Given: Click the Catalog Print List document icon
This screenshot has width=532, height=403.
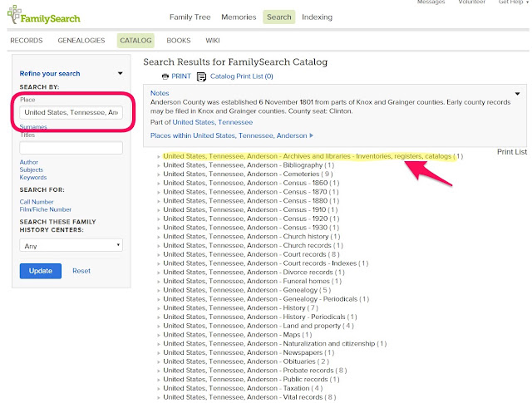Looking at the screenshot, I should pyautogui.click(x=201, y=77).
